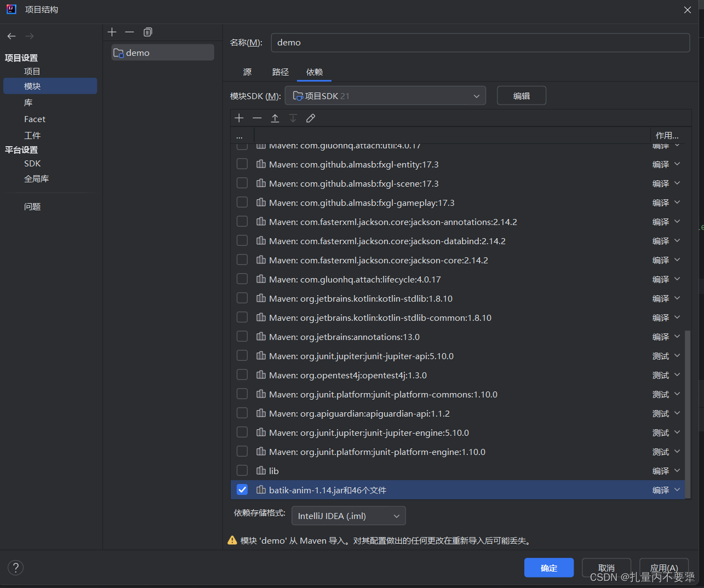The height and width of the screenshot is (588, 704).
Task: Select the demo module in the list
Action: pos(163,53)
